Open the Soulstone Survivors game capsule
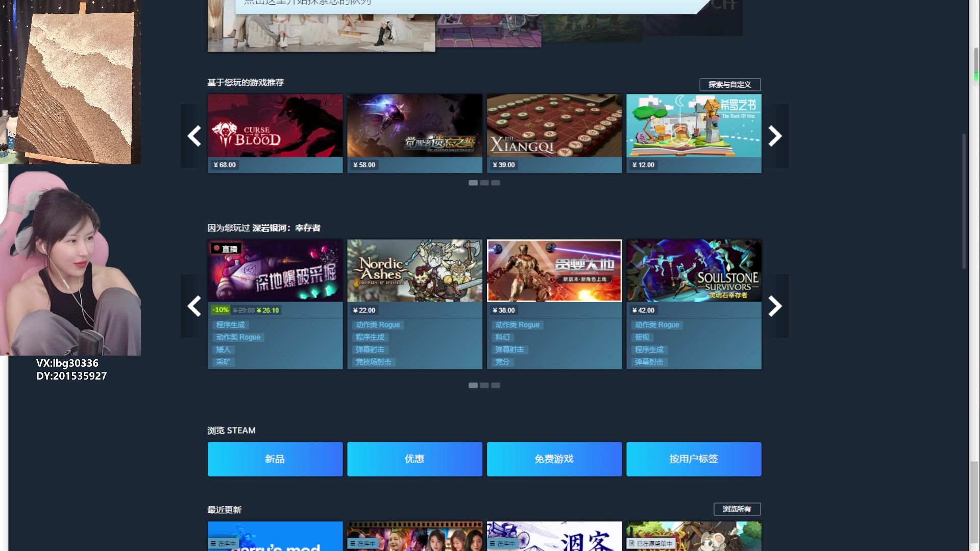980x551 pixels. point(694,271)
